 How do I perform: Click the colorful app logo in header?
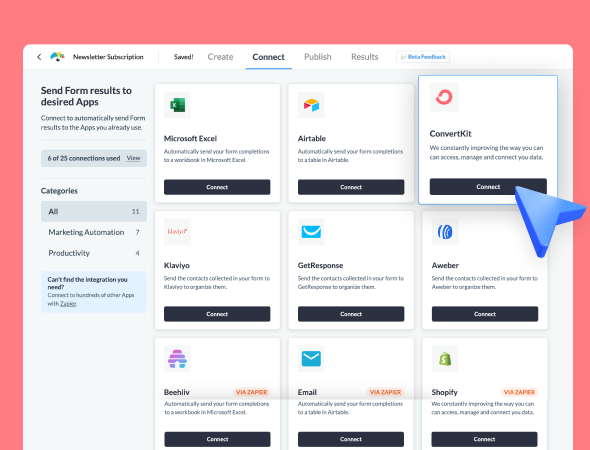58,56
